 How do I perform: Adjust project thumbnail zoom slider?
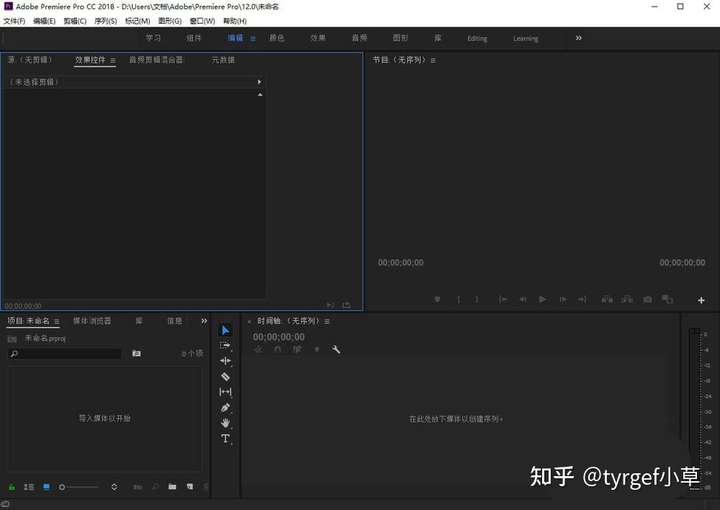[79, 487]
